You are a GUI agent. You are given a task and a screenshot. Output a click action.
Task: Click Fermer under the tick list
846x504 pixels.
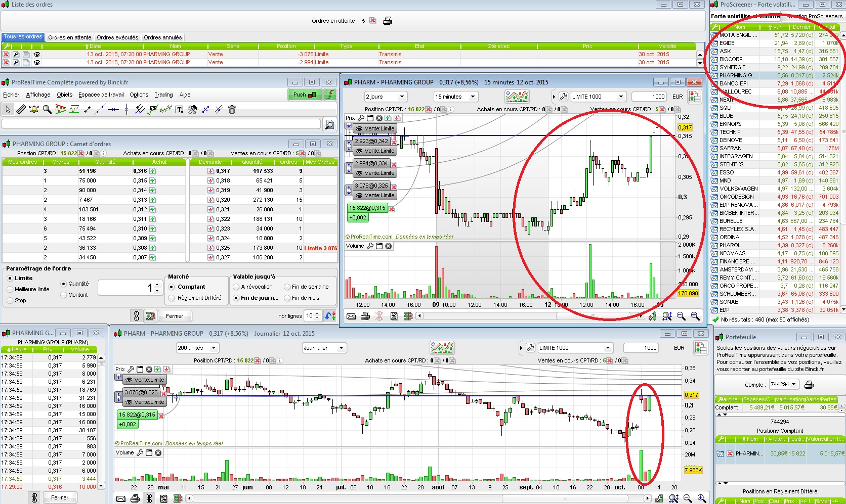tap(60, 497)
